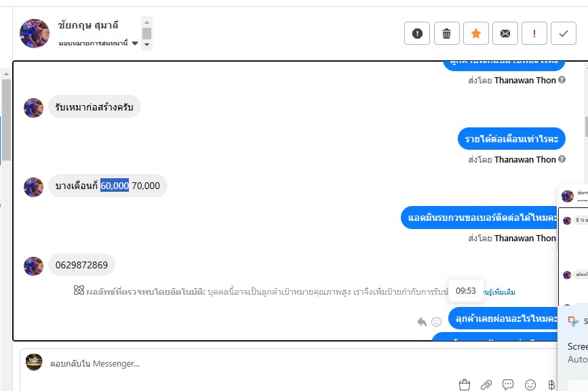This screenshot has height=391, width=588.
Task: Mark conversation done with checkmark
Action: click(x=564, y=33)
